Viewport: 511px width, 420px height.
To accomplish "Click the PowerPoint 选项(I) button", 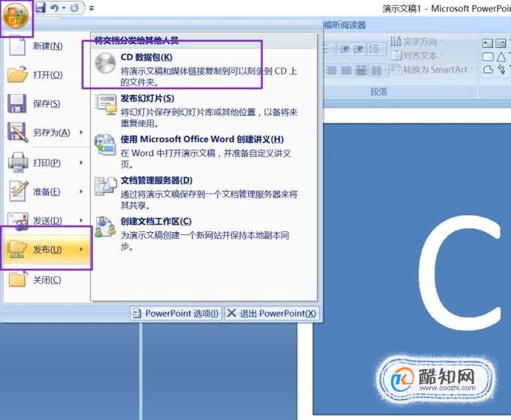I will pyautogui.click(x=176, y=313).
